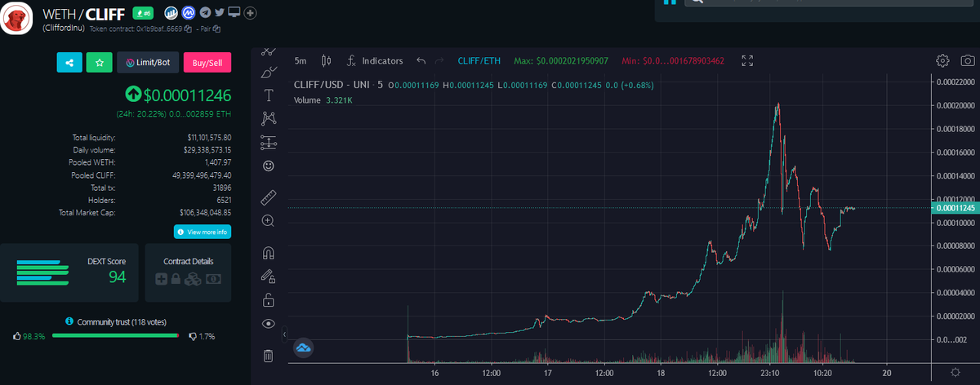This screenshot has width=980, height=385.
Task: Click the Holders value 6521
Action: coord(222,200)
